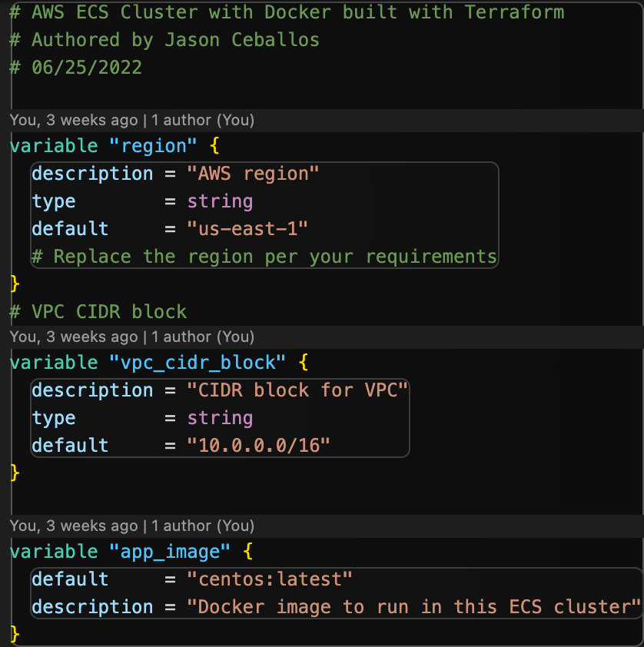
Task: Click the closing brace of region block
Action: tap(15, 284)
